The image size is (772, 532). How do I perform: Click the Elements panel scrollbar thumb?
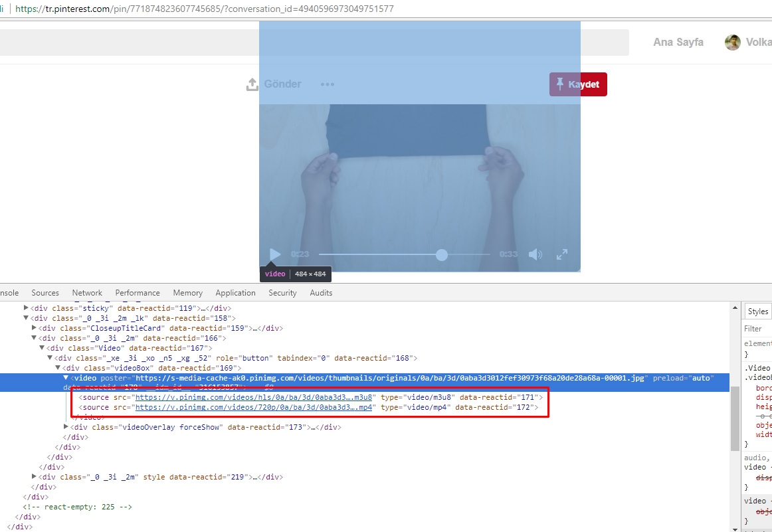(x=735, y=419)
